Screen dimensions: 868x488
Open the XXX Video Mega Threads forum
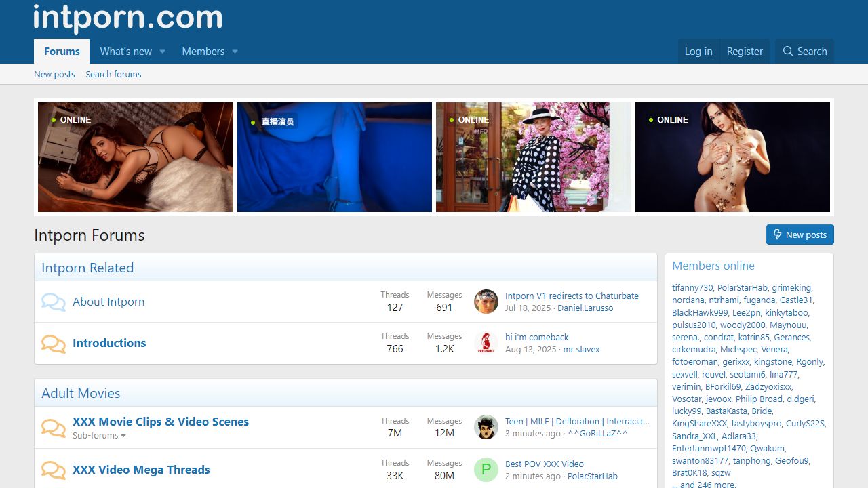tap(141, 470)
